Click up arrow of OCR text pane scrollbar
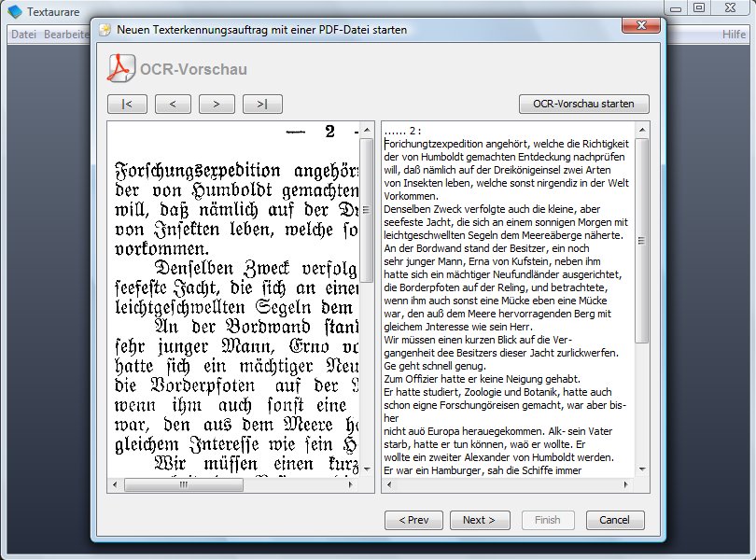Image resolution: width=756 pixels, height=560 pixels. pos(642,130)
